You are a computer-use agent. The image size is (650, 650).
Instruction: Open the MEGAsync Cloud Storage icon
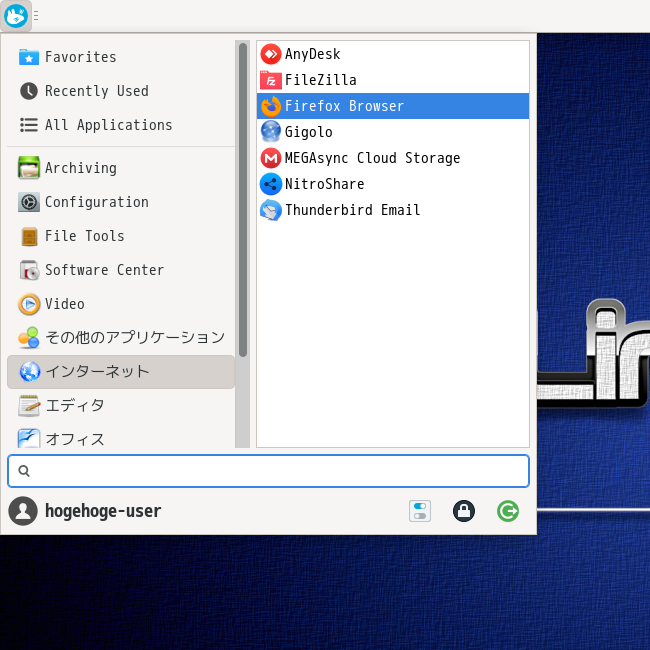click(x=271, y=158)
